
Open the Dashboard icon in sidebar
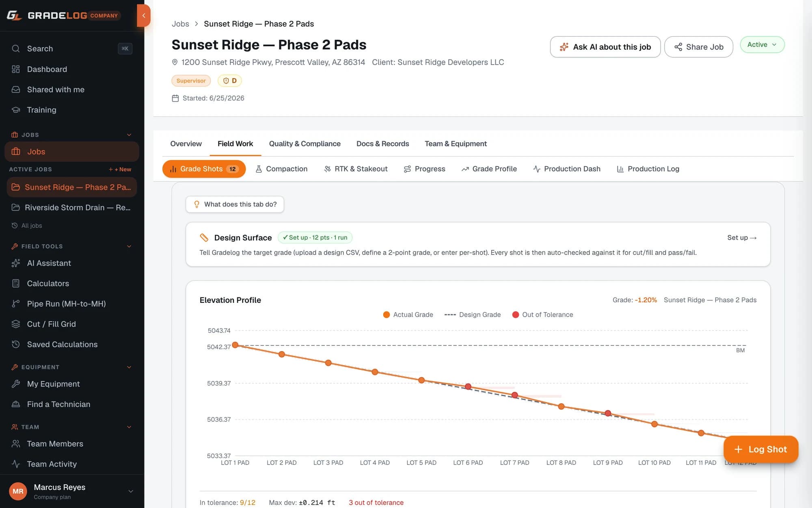click(16, 69)
